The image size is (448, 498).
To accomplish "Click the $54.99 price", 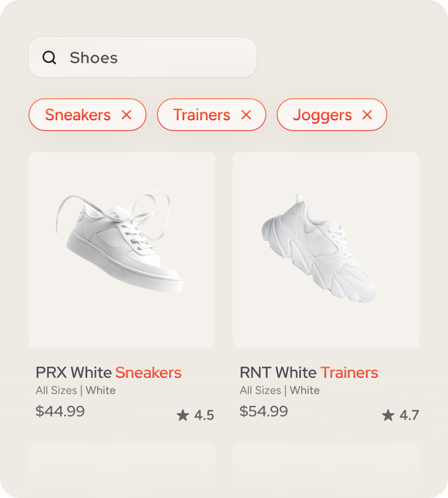I will 264,411.
